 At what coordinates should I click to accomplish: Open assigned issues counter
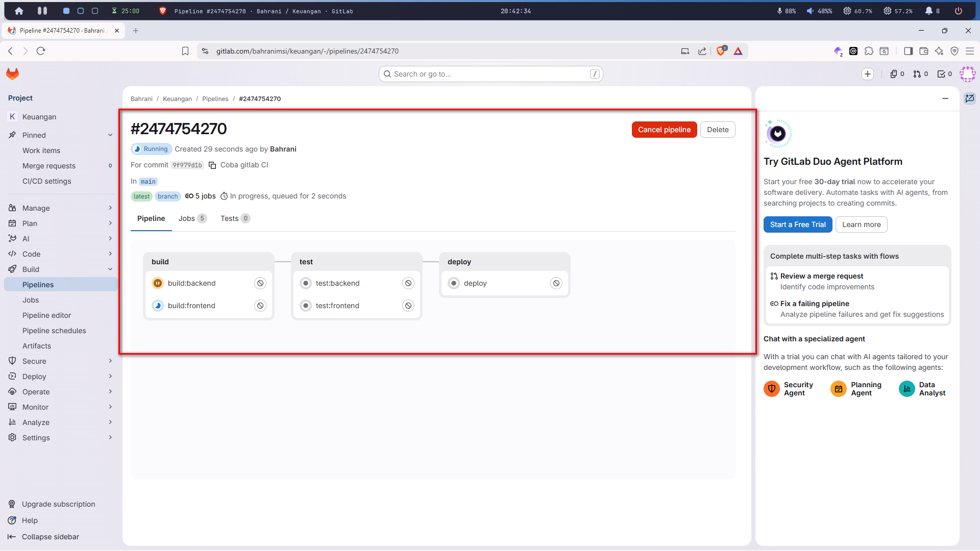coord(897,74)
